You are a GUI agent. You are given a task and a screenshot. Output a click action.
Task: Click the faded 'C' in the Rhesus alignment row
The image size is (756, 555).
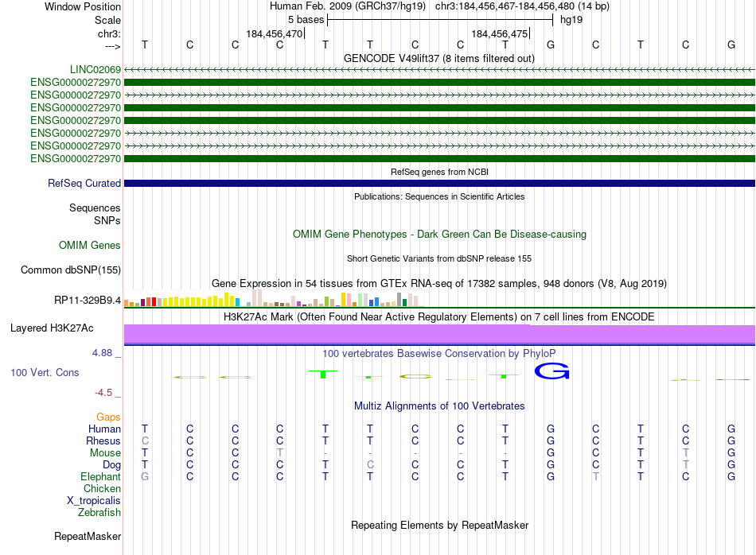click(x=145, y=441)
